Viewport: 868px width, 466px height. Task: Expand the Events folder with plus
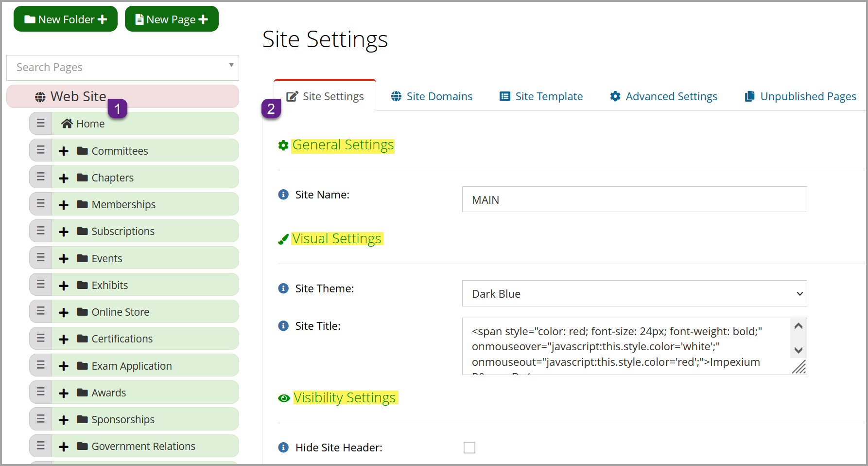pos(64,258)
